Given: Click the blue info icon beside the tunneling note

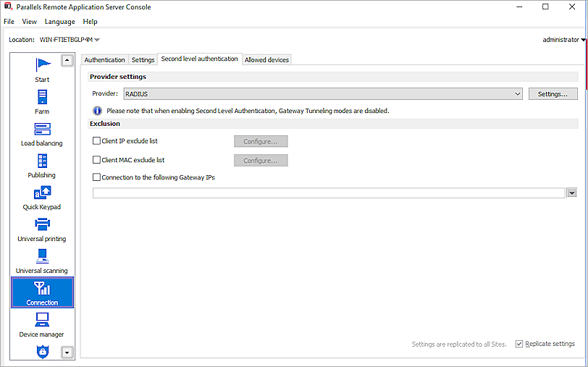Looking at the screenshot, I should pos(97,111).
